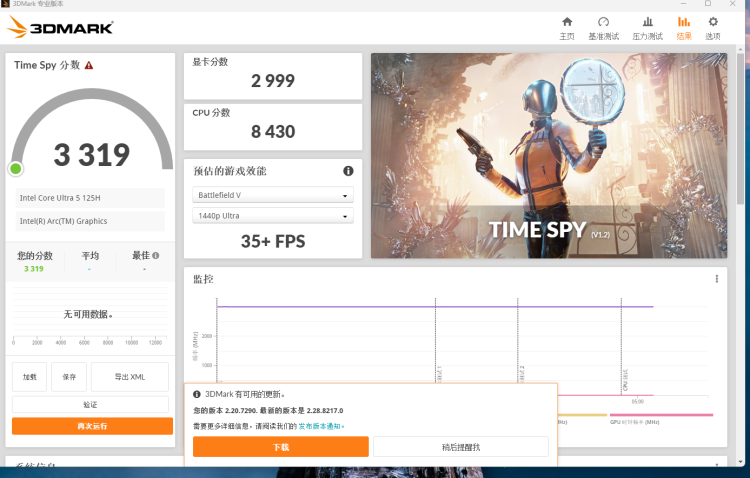Open the home page icon 主页
This screenshot has height=478, width=750.
click(x=567, y=22)
